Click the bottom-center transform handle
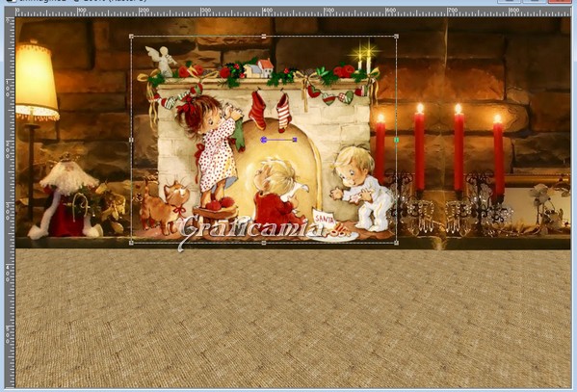The width and height of the screenshot is (577, 392). click(x=264, y=243)
